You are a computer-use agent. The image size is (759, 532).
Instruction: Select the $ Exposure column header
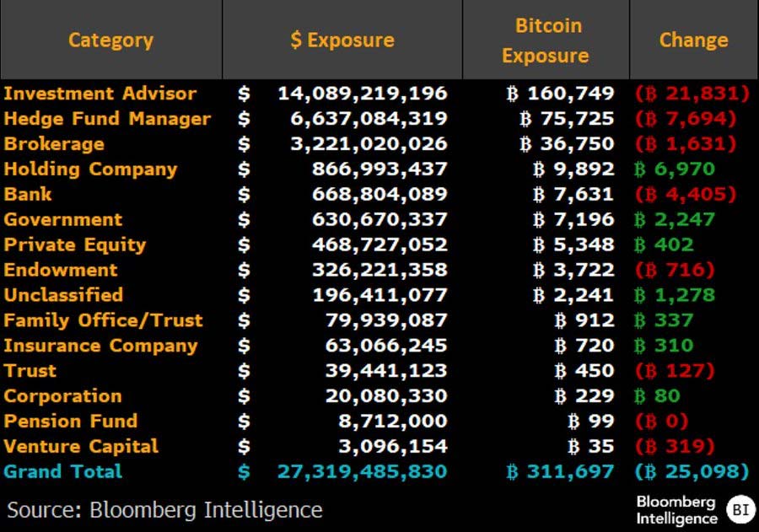(x=342, y=40)
